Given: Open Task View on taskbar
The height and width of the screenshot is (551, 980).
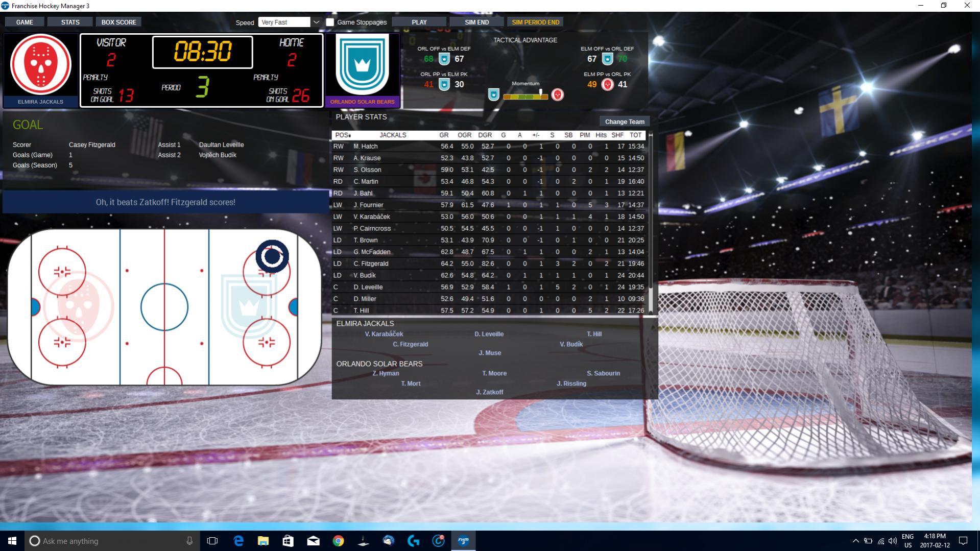Looking at the screenshot, I should [212, 541].
